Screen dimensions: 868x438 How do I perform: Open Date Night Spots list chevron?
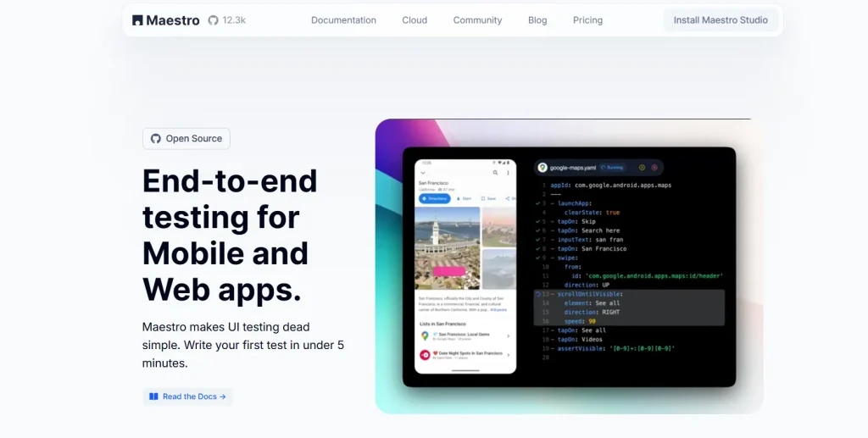[x=509, y=355]
